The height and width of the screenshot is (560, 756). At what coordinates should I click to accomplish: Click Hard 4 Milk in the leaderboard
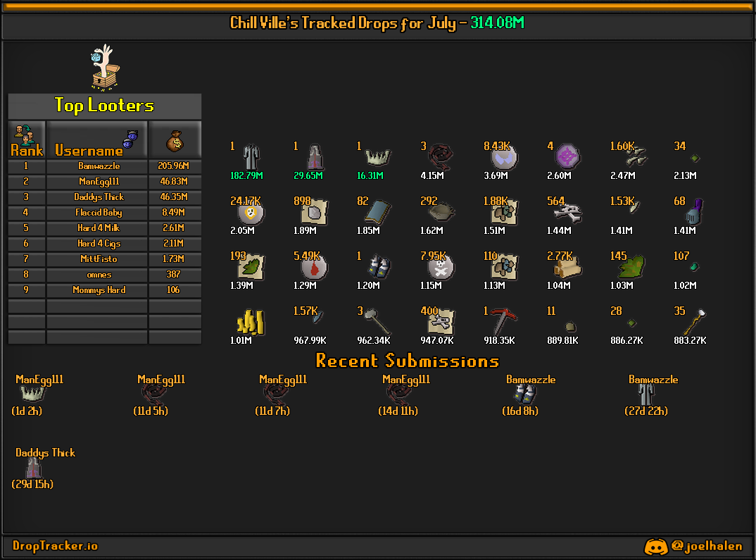99,228
